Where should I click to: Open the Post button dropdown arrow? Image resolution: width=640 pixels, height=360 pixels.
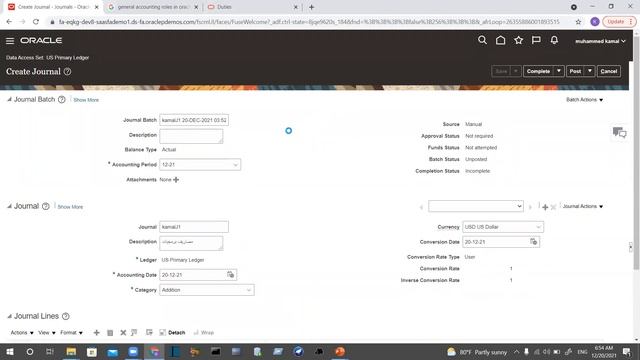tap(589, 71)
